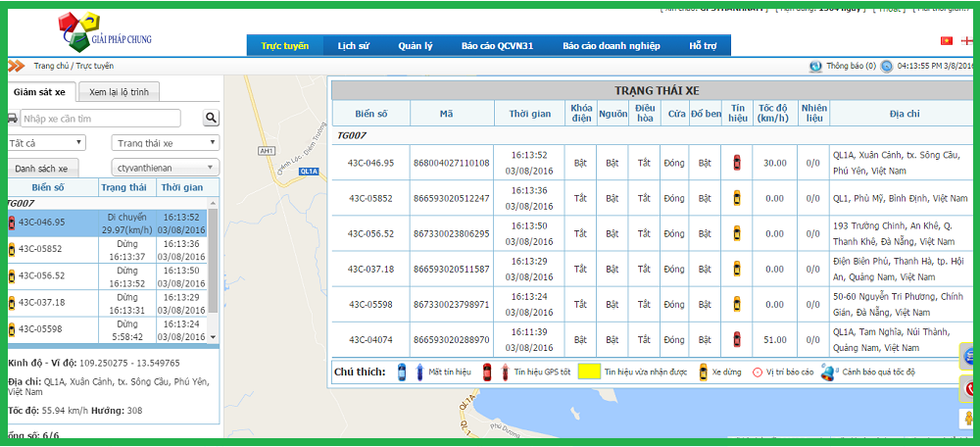980x447 pixels.
Task: Open the Lịch sử menu tab
Action: coord(354,46)
